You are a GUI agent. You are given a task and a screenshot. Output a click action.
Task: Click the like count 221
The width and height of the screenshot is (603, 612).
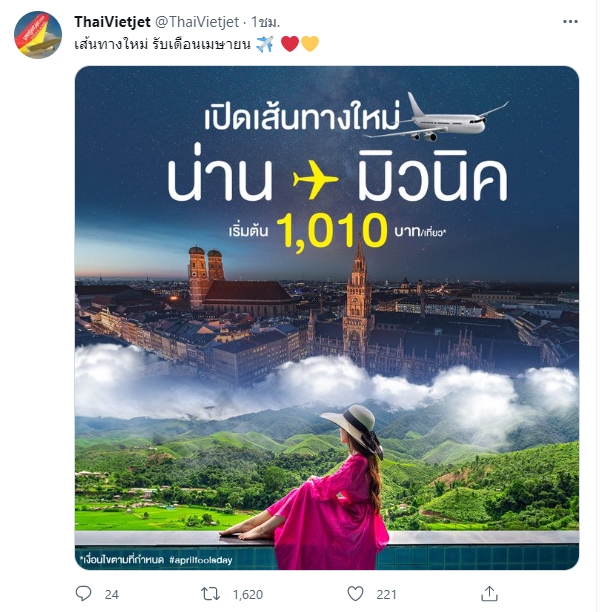pos(386,594)
